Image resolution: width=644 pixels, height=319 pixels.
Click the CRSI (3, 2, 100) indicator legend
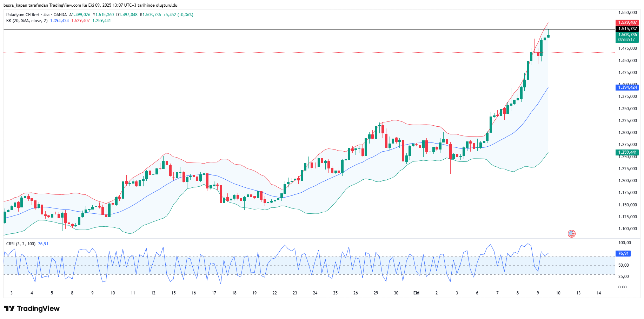21,244
